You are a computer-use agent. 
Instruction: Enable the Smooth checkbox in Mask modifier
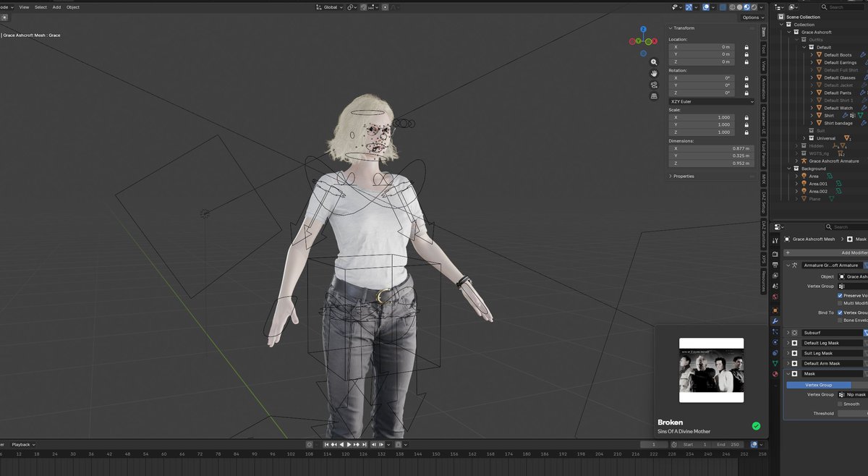pyautogui.click(x=840, y=404)
